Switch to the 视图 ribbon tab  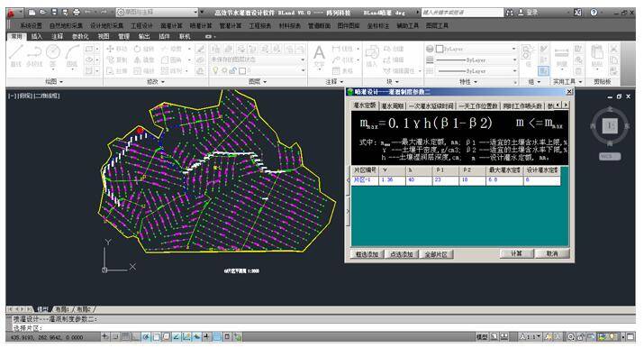[104, 36]
